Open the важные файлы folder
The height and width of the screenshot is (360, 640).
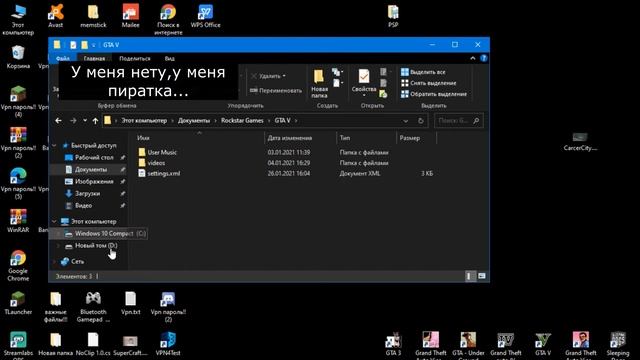(x=56, y=306)
